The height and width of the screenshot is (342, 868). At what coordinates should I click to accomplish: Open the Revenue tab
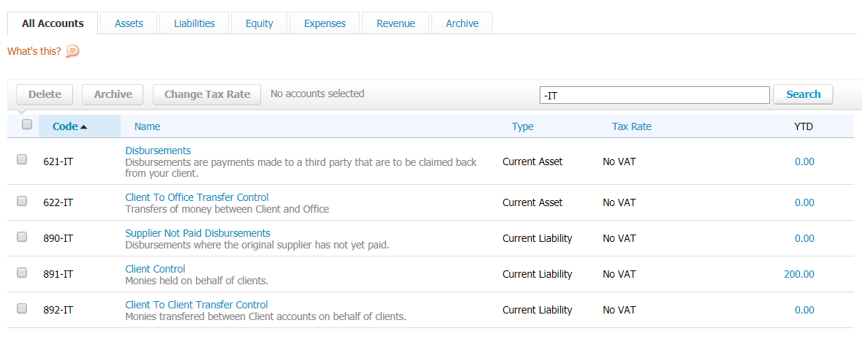pyautogui.click(x=396, y=23)
